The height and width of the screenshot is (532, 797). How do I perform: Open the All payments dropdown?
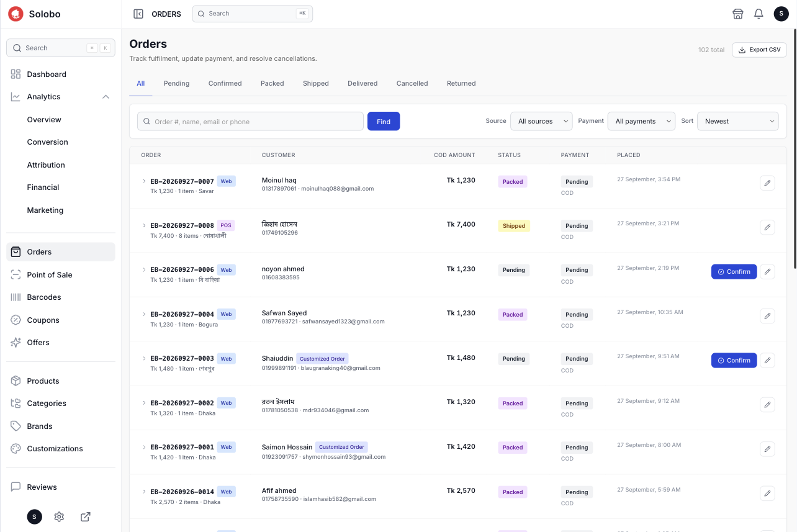pyautogui.click(x=641, y=121)
